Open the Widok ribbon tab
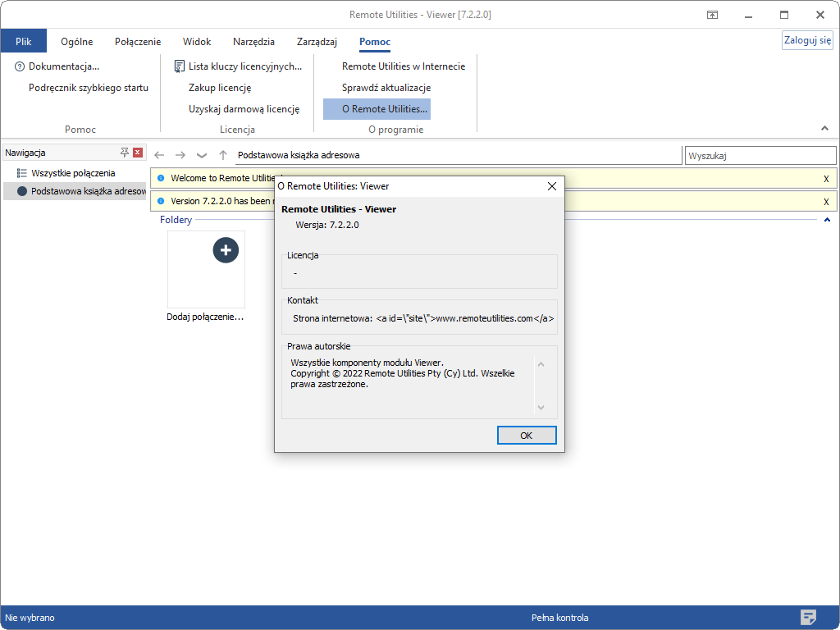Image resolution: width=840 pixels, height=630 pixels. 197,41
